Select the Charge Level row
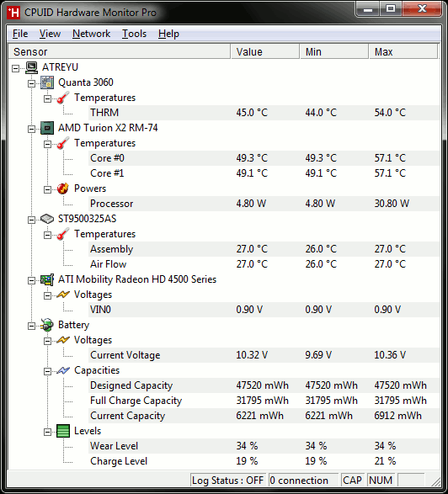Screen dimensions: 448x494 click(x=264, y=461)
